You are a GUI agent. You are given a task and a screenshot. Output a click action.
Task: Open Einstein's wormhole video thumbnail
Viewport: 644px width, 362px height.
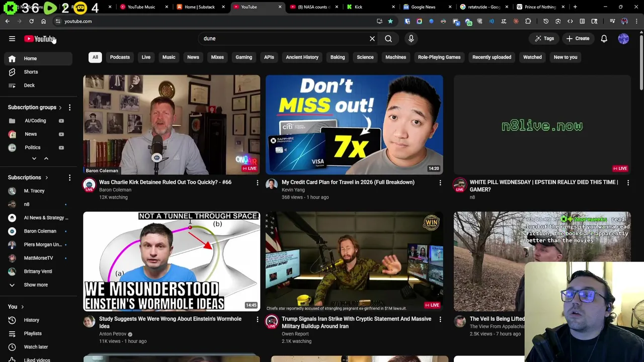pos(172,261)
